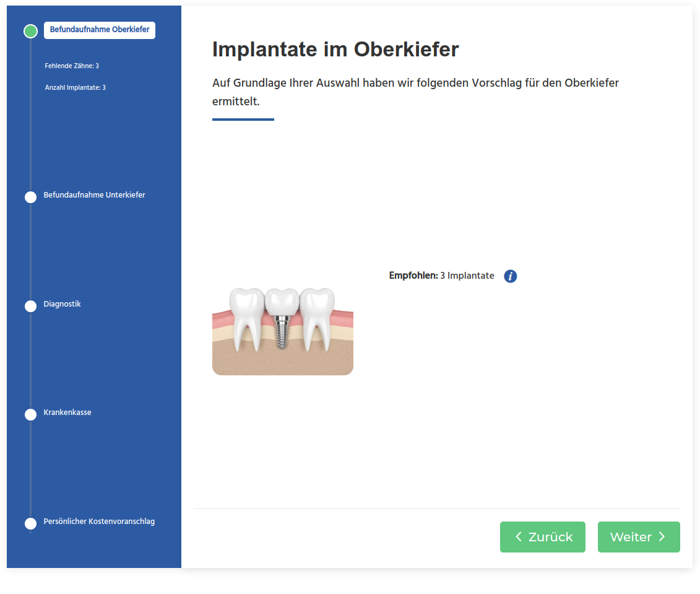Open the Krankenkasse step

[x=67, y=413]
